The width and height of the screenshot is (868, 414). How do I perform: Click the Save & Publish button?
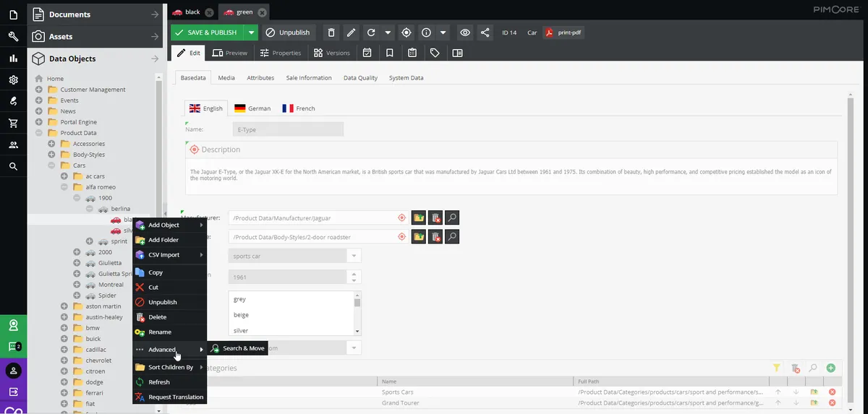click(207, 33)
